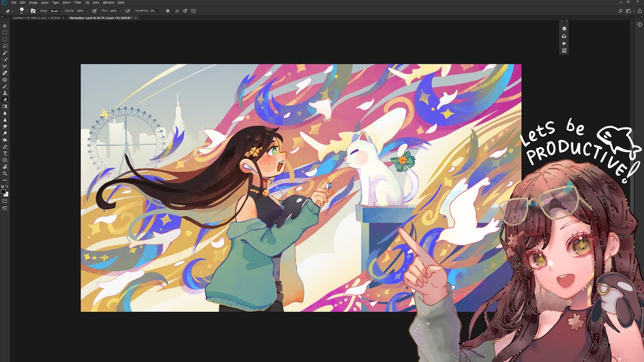The image size is (644, 362).
Task: Toggle pressure controls size button
Action: click(185, 11)
